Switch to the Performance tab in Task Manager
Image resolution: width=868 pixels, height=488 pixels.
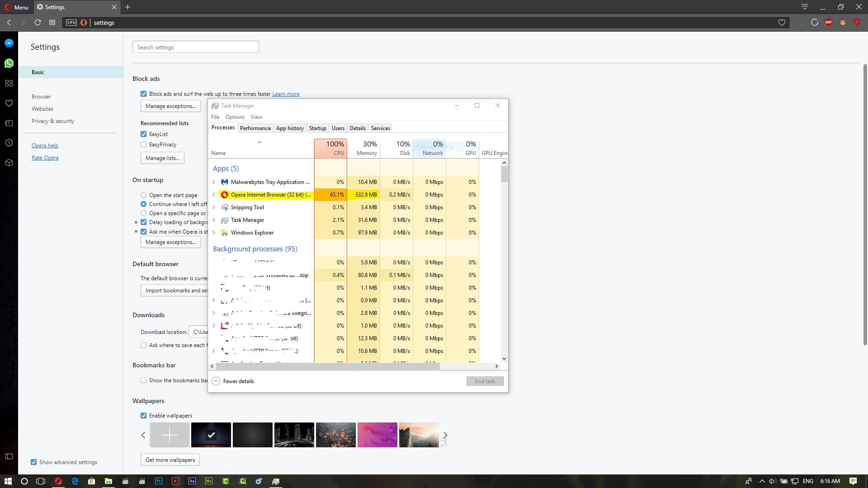tap(255, 128)
